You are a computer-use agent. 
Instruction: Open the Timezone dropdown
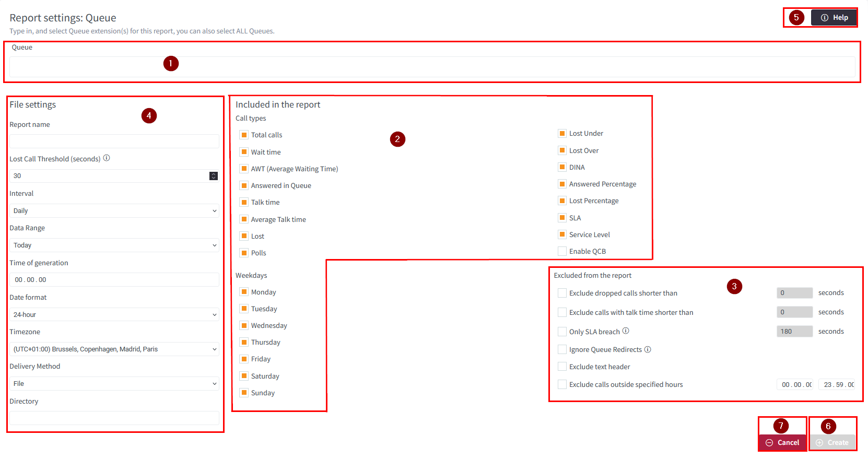[x=114, y=349]
